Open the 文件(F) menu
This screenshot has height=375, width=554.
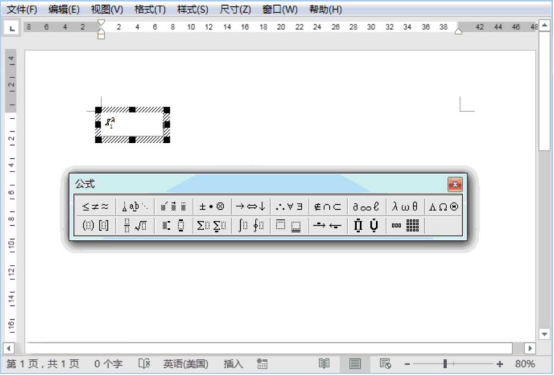[22, 9]
